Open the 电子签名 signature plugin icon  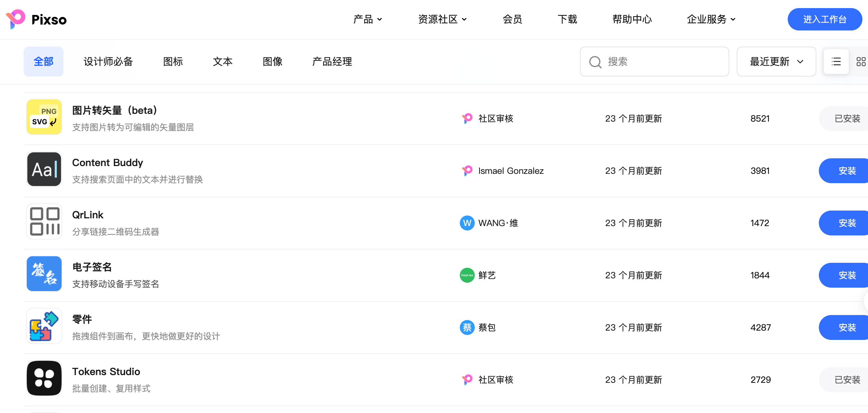(x=44, y=274)
